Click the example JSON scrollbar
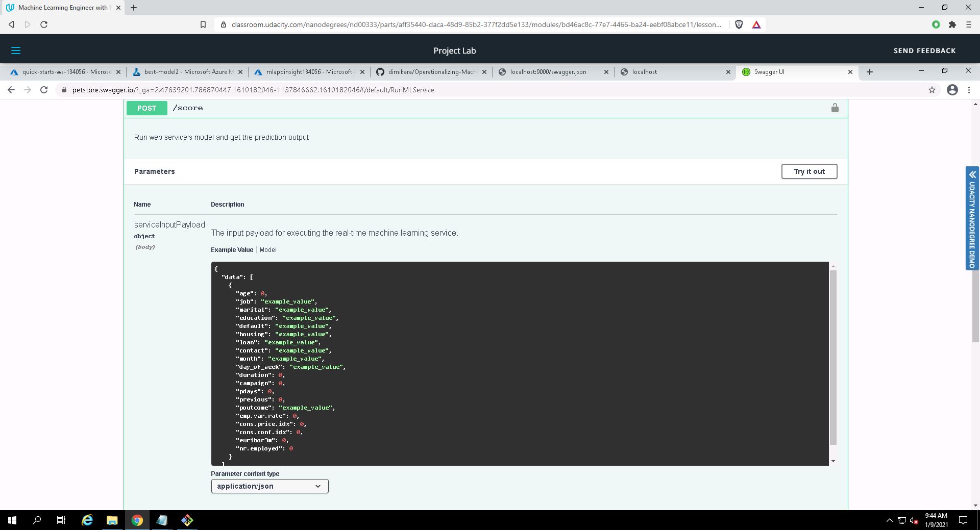The height and width of the screenshot is (530, 980). click(833, 357)
